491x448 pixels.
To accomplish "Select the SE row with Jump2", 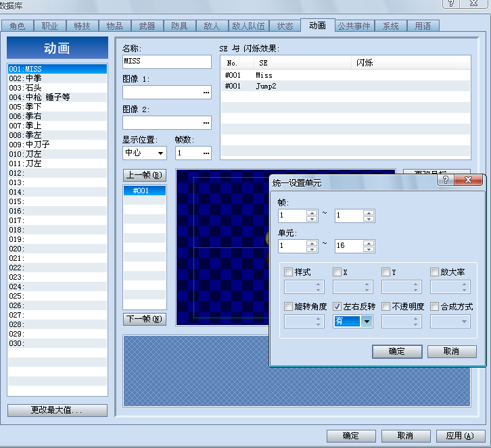I will click(x=346, y=86).
